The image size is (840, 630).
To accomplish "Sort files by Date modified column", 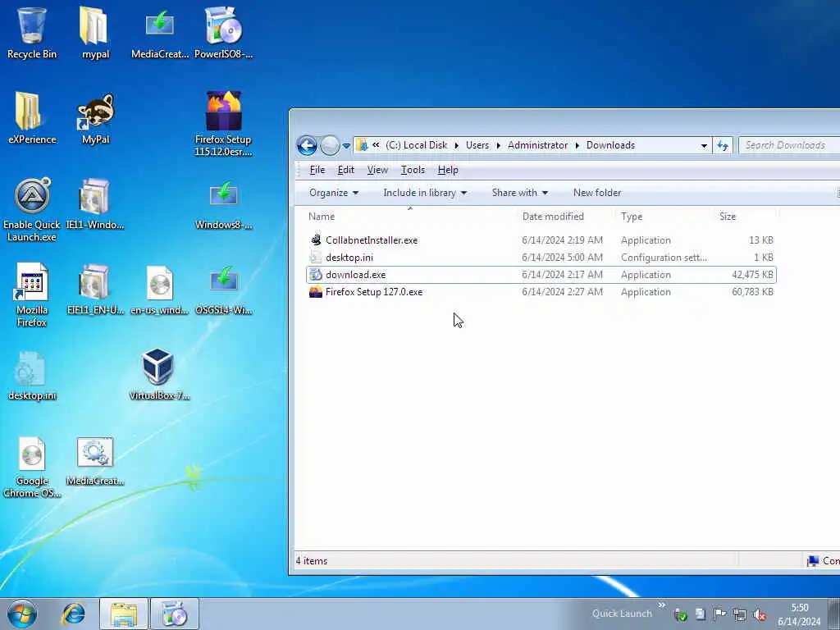I will 553,217.
